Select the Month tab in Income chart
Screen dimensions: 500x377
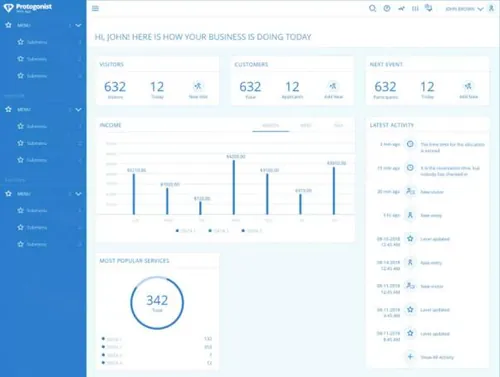tap(271, 126)
